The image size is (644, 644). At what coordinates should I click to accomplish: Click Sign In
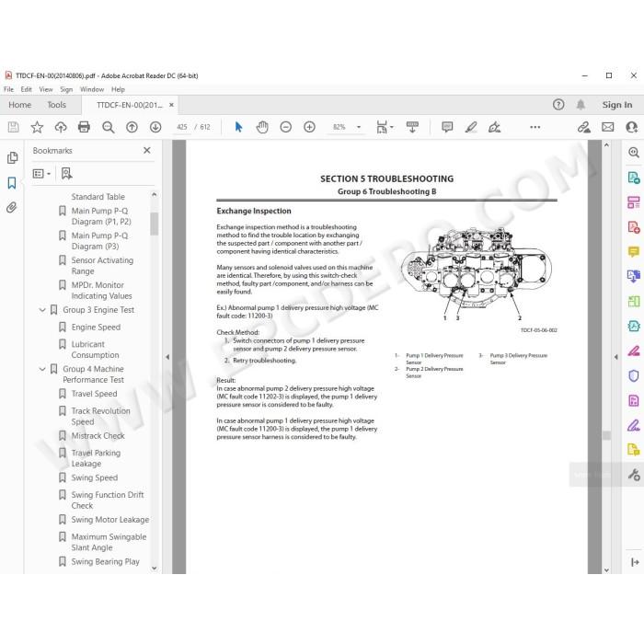[617, 105]
